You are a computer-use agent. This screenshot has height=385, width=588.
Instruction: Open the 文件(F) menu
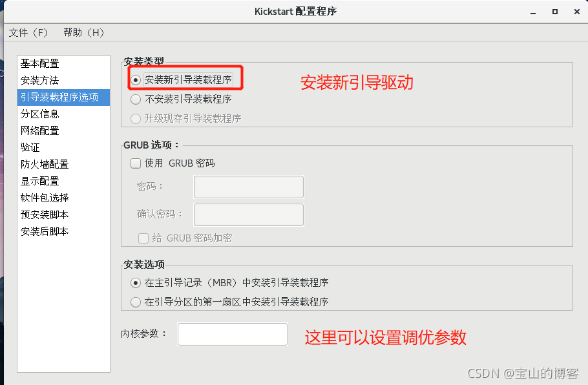point(28,32)
